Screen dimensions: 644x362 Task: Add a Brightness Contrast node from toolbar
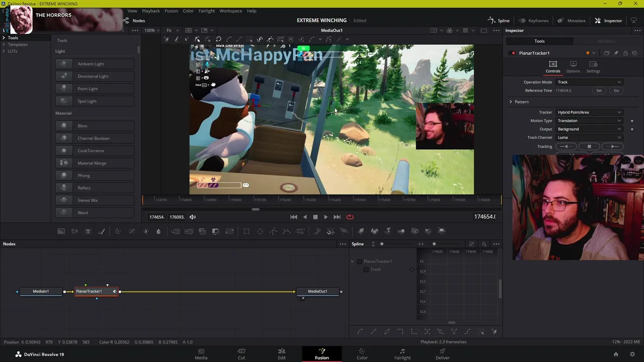146,231
